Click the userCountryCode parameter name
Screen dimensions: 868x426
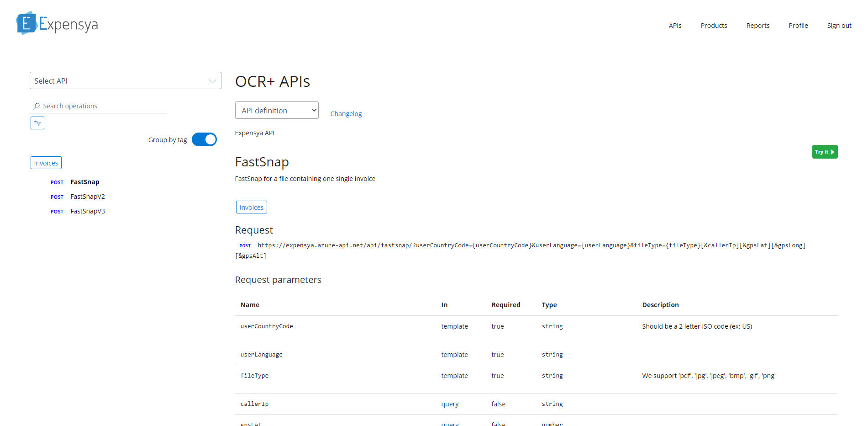267,326
